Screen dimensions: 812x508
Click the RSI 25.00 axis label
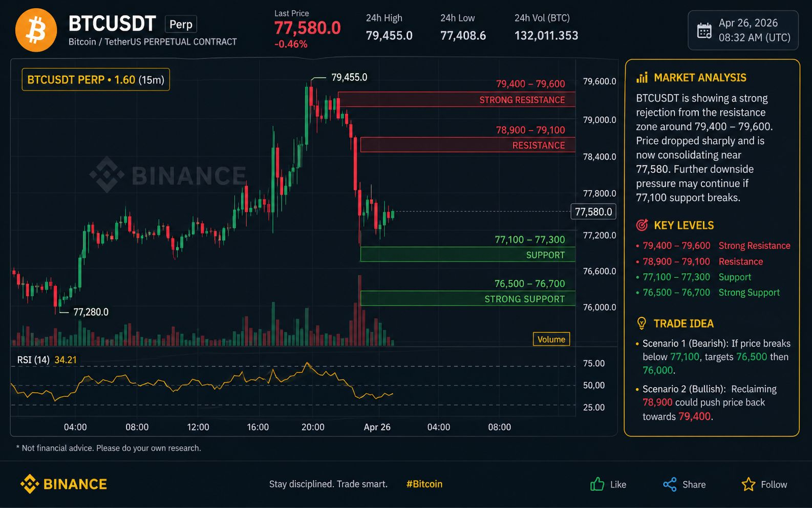tap(594, 408)
